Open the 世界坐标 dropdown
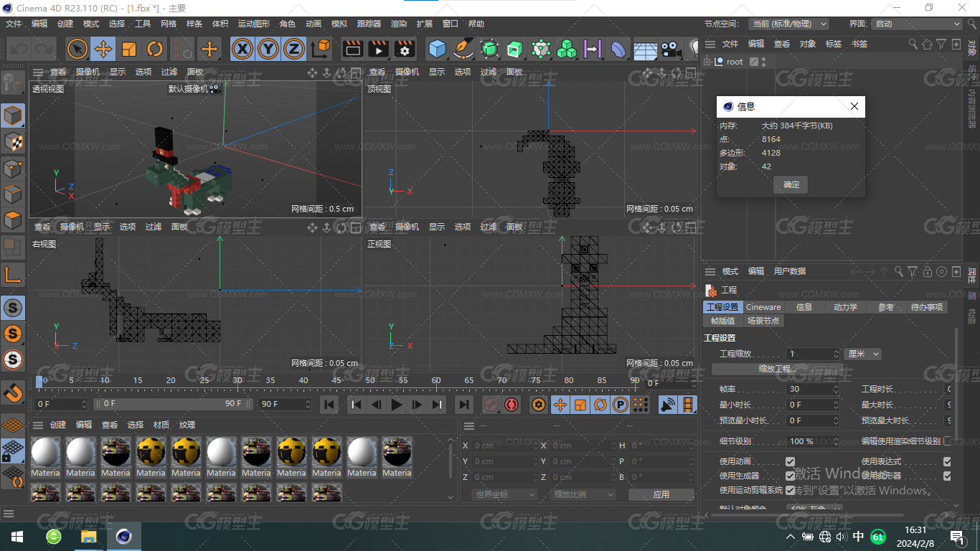 pos(505,494)
